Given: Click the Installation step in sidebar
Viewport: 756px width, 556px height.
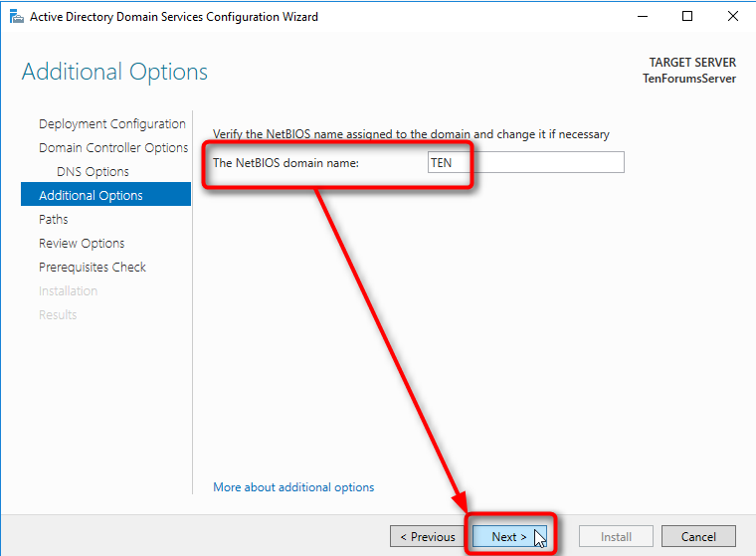Looking at the screenshot, I should click(68, 290).
